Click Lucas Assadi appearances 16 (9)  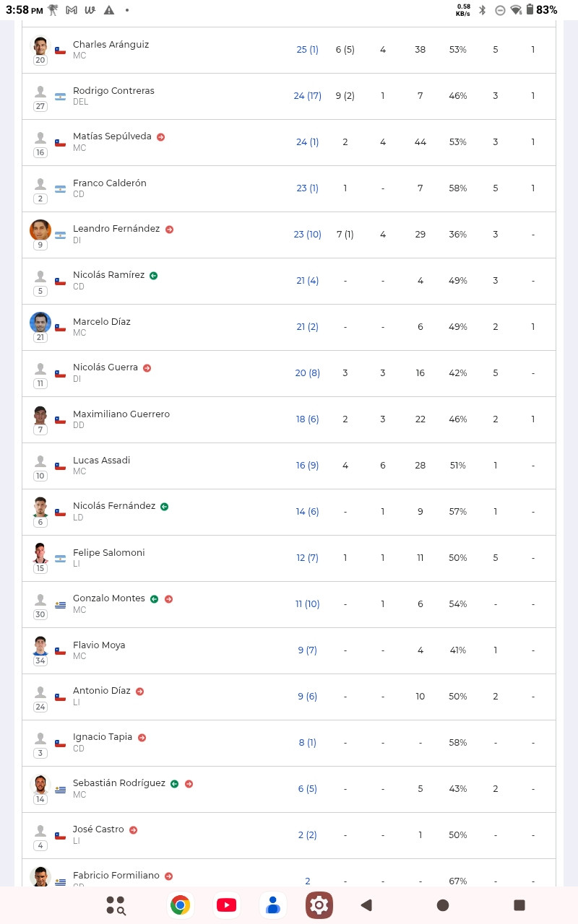coord(307,466)
